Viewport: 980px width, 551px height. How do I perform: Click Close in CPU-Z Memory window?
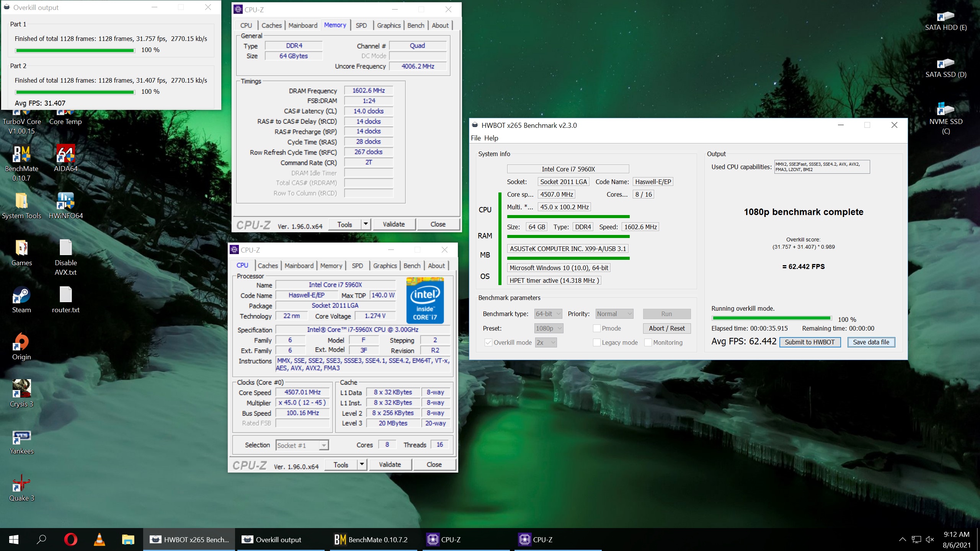coord(438,224)
